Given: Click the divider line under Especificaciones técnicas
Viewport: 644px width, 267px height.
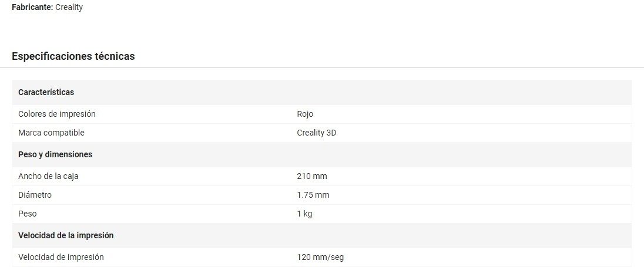Looking at the screenshot, I should tap(322, 67).
